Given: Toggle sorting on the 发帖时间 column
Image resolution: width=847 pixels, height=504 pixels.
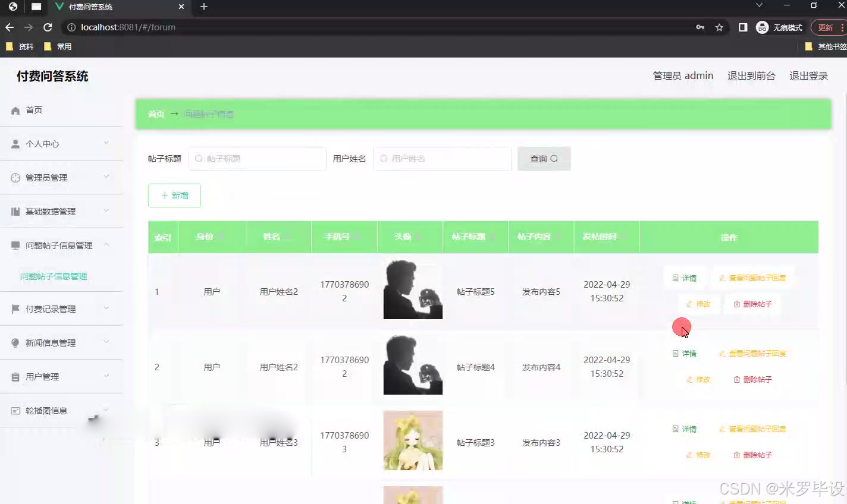Looking at the screenshot, I should pos(625,237).
